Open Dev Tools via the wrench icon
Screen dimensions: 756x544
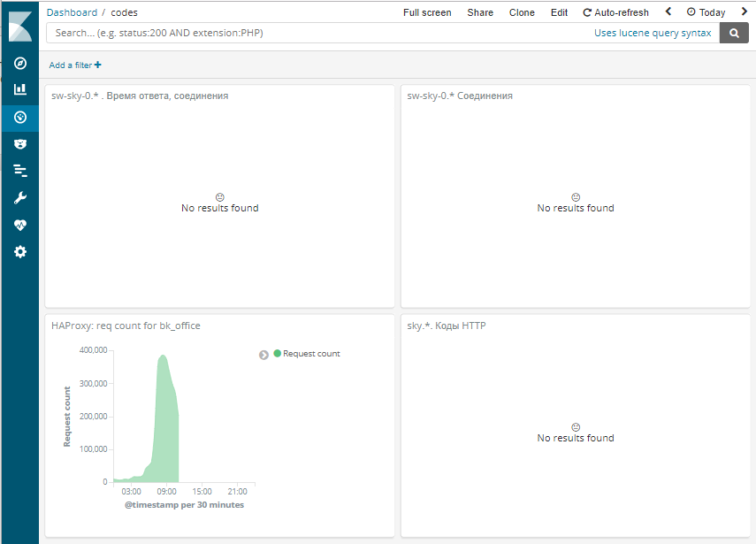pyautogui.click(x=19, y=198)
